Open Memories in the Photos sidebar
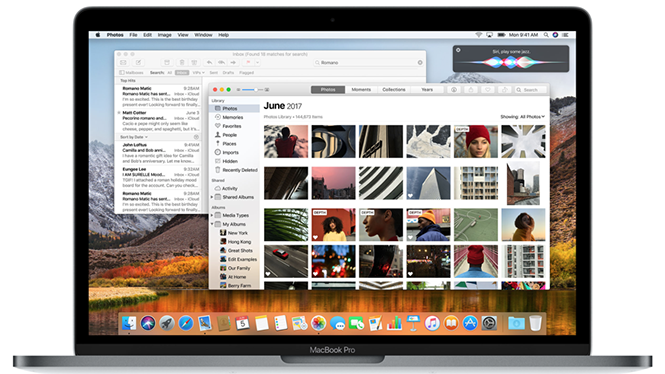665x374 pixels. point(235,117)
